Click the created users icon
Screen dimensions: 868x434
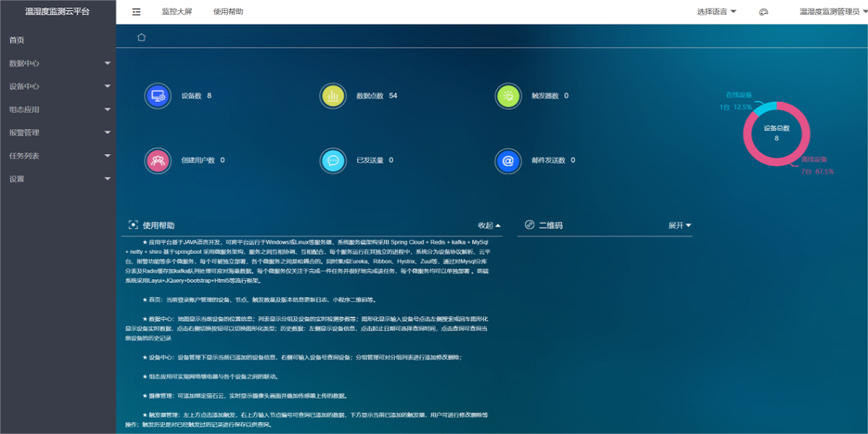coord(157,161)
